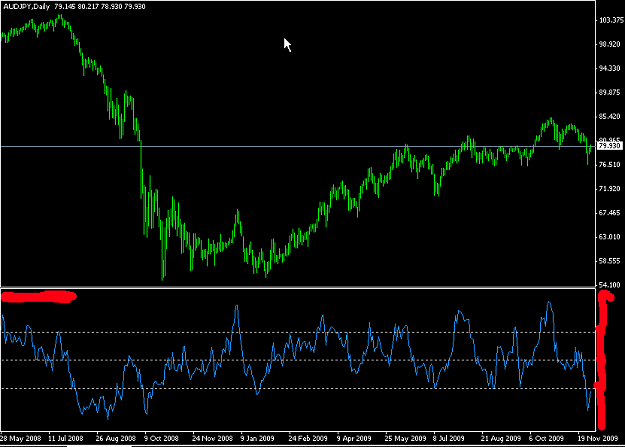Click the 26 Aug 2008 date label
This screenshot has height=447, width=625.
[116, 439]
